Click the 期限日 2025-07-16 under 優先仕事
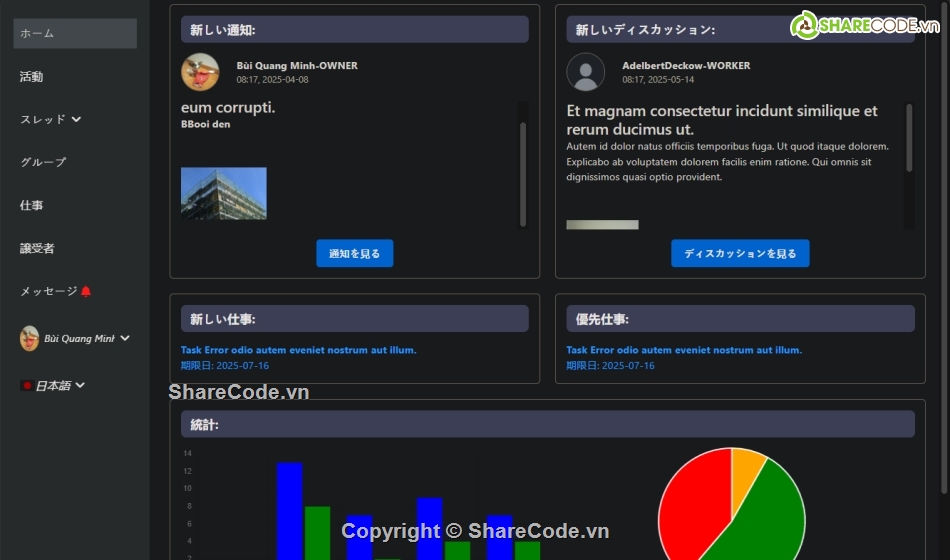 tap(610, 365)
